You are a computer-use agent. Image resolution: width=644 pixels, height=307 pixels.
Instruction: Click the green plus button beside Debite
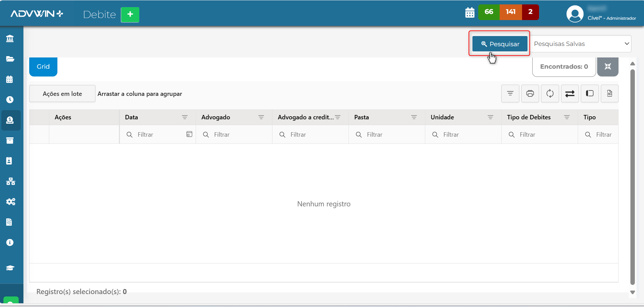pyautogui.click(x=130, y=15)
